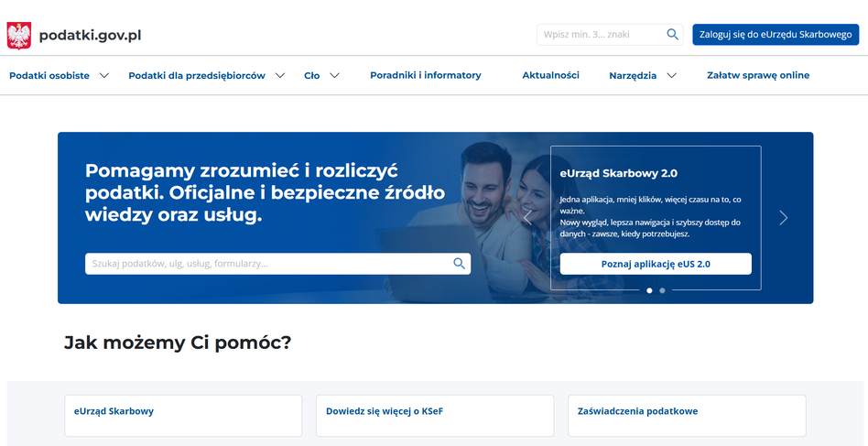Go to Aktualności page

(551, 75)
